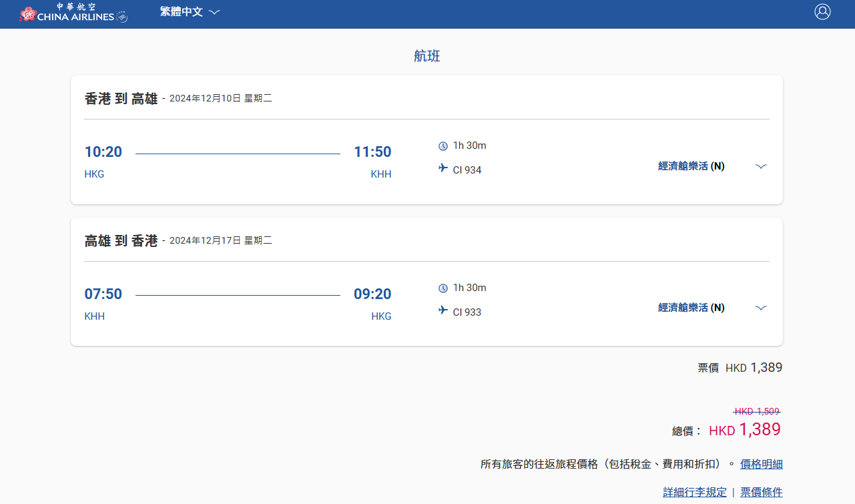Click the clock icon on the CI 933 flight
Viewport: 855px width, 504px height.
[443, 288]
